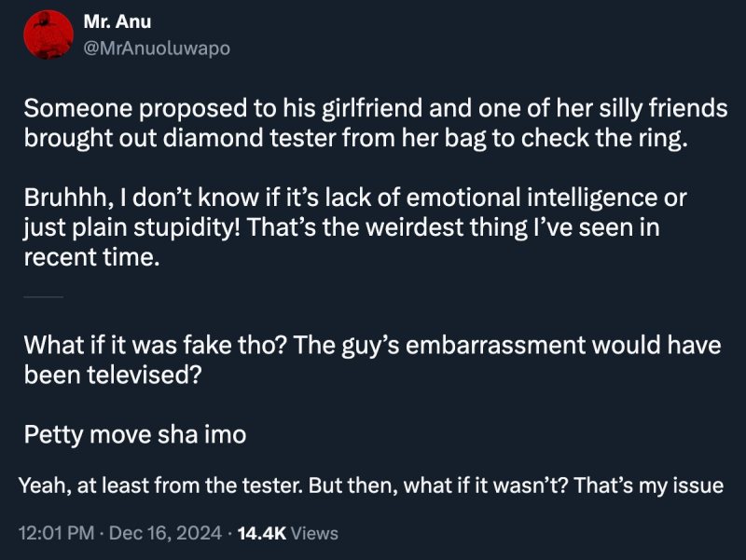This screenshot has width=746, height=560.
Task: Click the Views label
Action: (x=314, y=533)
